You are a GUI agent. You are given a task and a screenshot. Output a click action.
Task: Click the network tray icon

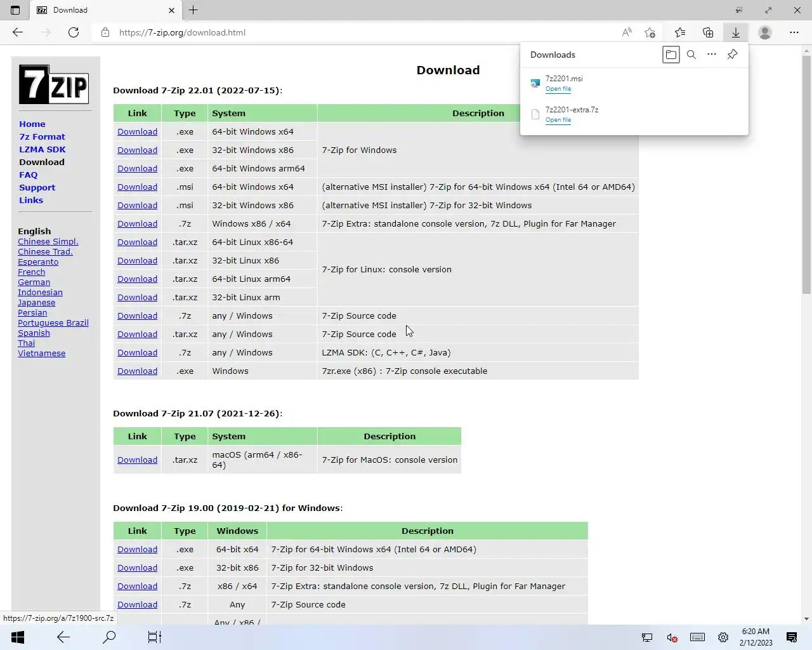647,637
